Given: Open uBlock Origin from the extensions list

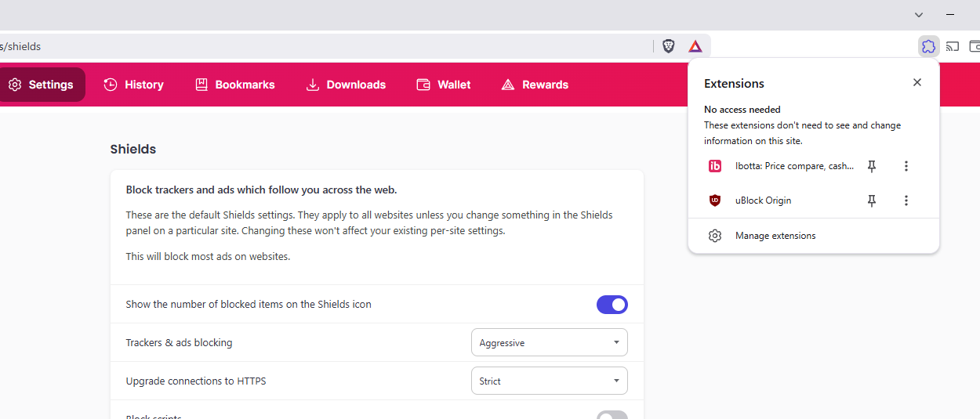Looking at the screenshot, I should pos(763,200).
